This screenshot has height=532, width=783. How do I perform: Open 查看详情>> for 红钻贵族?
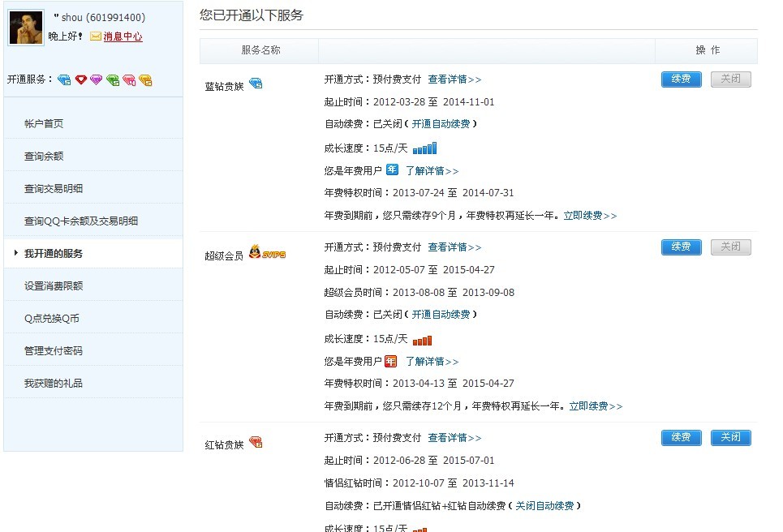[454, 438]
